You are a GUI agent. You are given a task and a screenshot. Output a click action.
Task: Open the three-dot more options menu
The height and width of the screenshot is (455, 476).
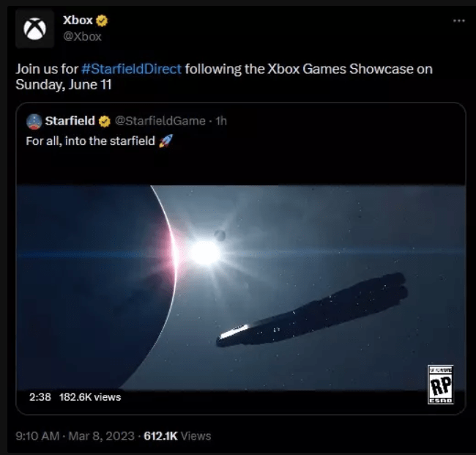pos(458,21)
